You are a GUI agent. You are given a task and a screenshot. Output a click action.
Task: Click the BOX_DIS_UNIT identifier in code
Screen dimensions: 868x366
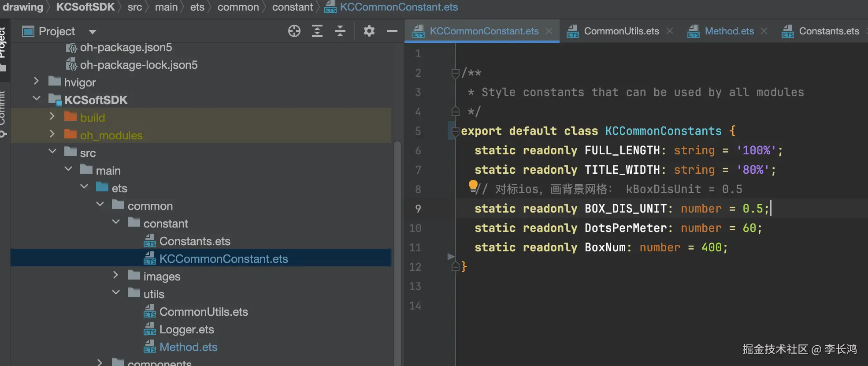click(x=626, y=209)
